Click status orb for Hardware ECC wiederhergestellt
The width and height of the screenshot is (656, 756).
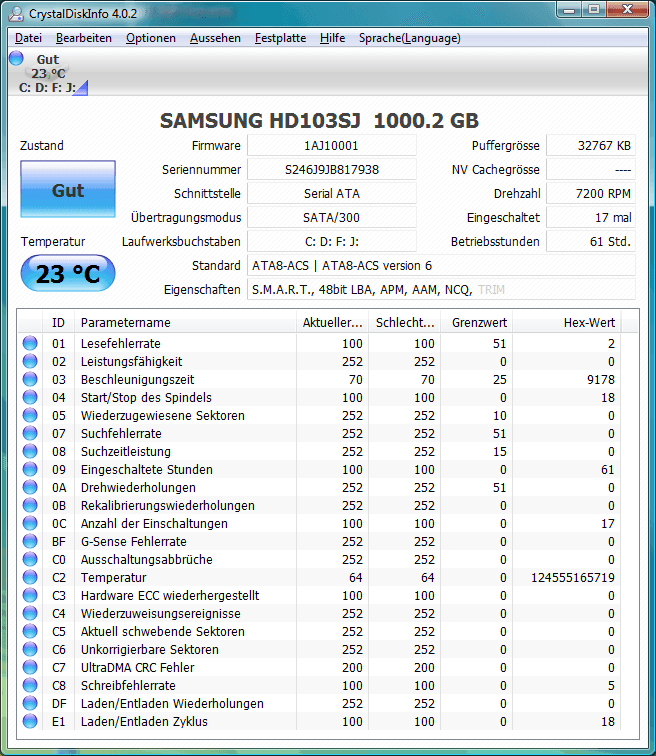[30, 595]
